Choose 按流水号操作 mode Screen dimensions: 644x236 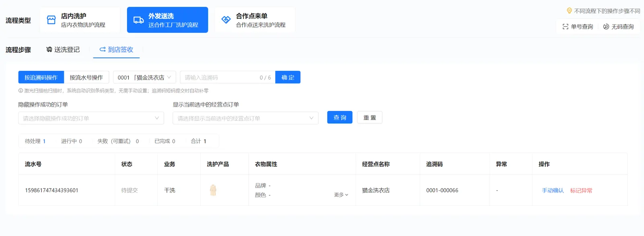click(x=86, y=77)
